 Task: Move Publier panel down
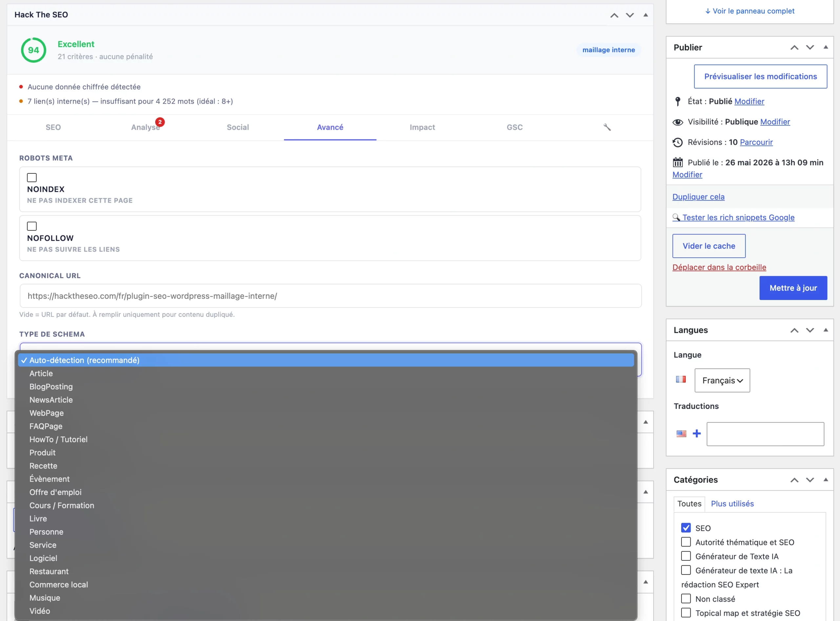(x=810, y=47)
